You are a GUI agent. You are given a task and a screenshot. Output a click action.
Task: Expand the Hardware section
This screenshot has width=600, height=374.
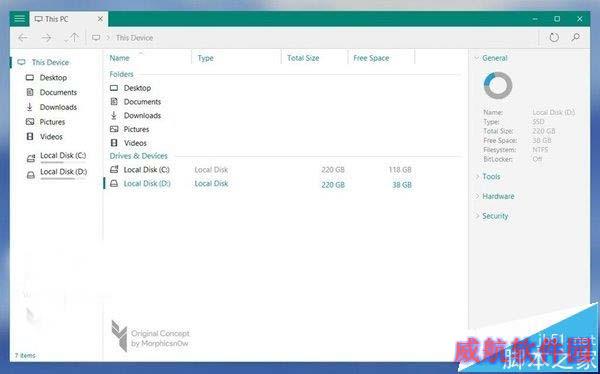coord(494,196)
